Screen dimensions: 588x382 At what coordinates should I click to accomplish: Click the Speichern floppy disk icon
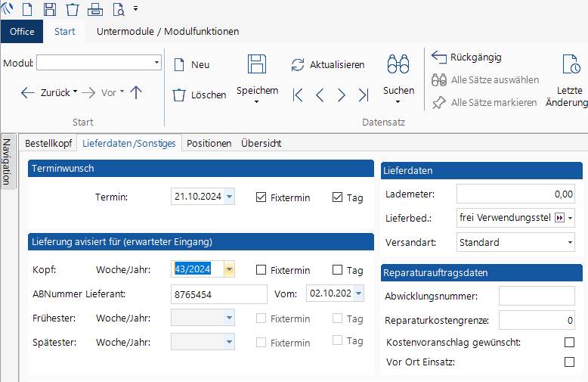point(257,64)
